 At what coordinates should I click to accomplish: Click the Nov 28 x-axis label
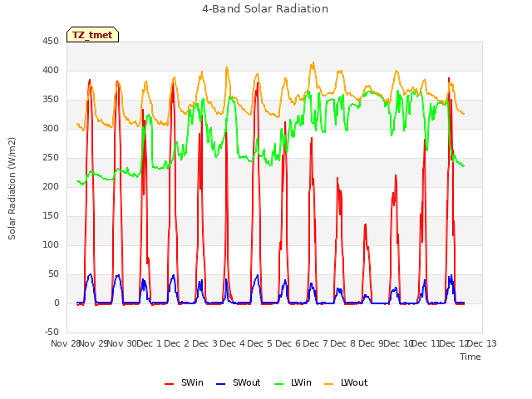point(65,343)
